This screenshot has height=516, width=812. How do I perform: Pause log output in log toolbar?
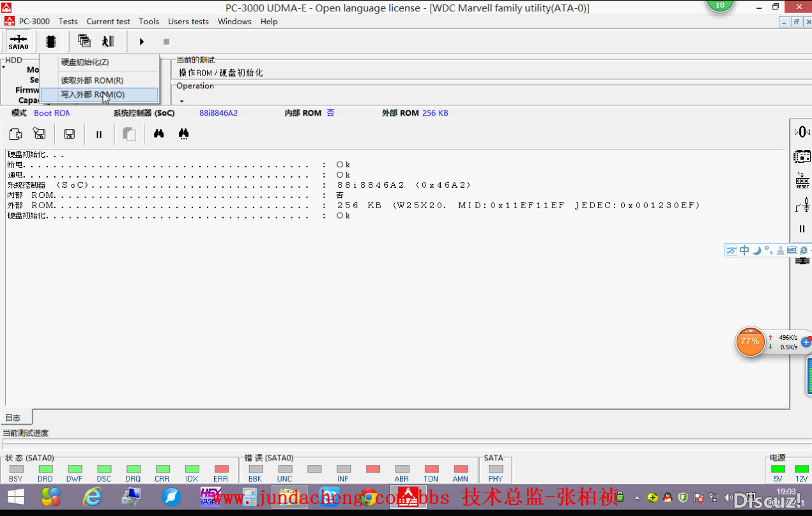(99, 134)
